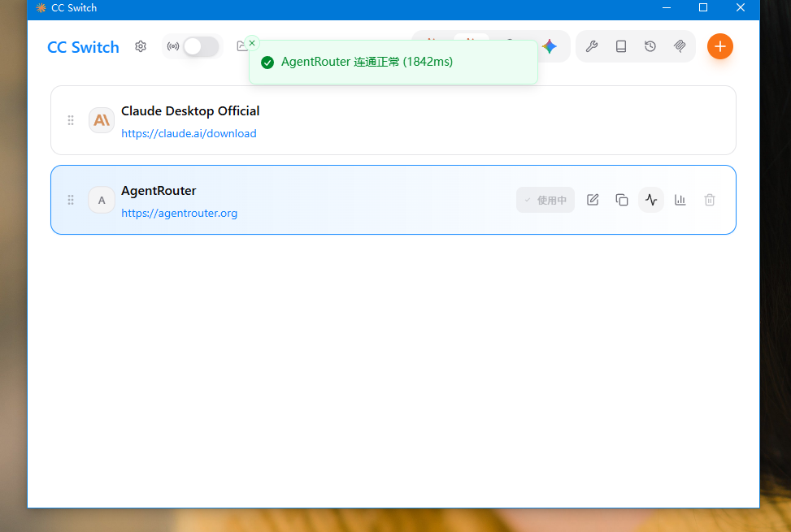Open the book prompts icon
The image size is (791, 532).
tap(621, 46)
